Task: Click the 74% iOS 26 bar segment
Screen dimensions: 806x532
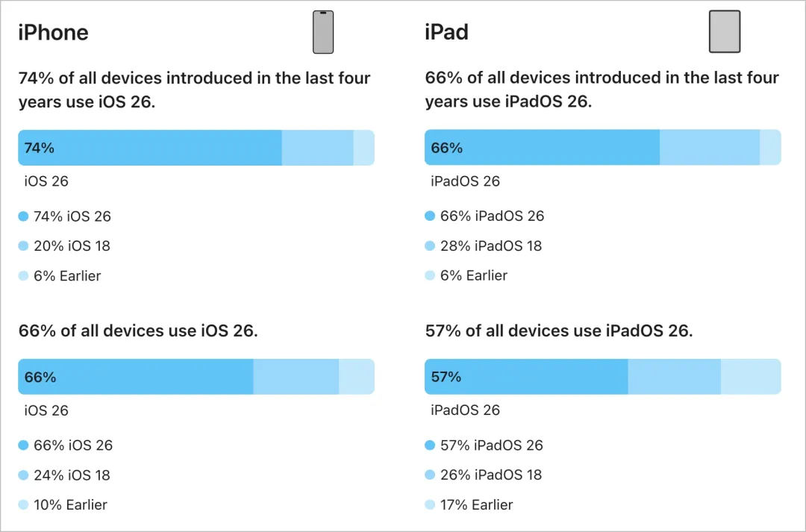Action: (x=149, y=148)
